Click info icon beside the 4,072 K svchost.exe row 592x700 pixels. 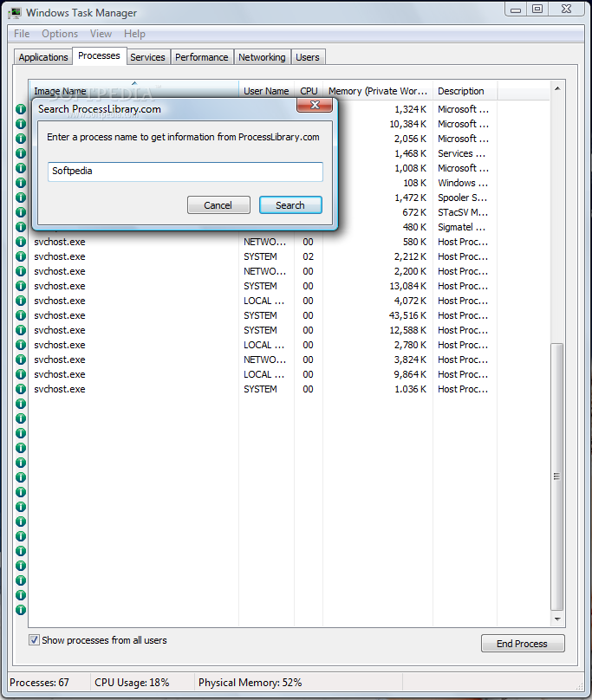tap(21, 301)
